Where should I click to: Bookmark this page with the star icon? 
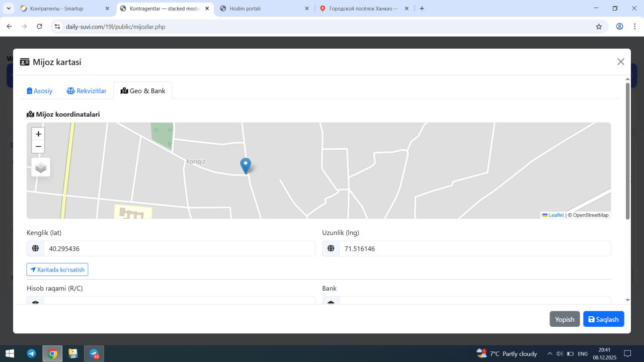(x=599, y=27)
